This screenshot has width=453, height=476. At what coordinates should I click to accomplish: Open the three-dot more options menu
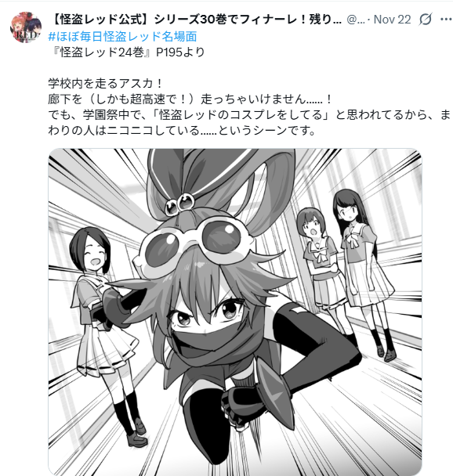(x=446, y=20)
